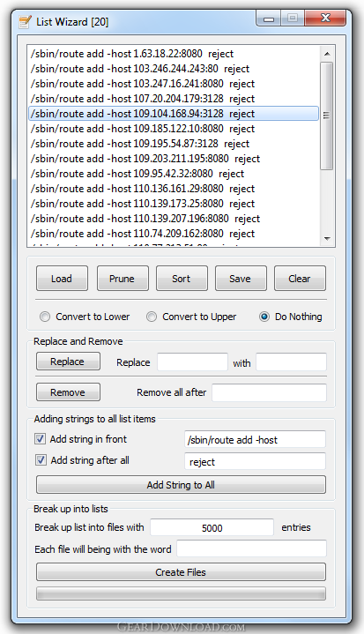The height and width of the screenshot is (634, 364).
Task: Close the List Wizard window
Action: (325, 19)
